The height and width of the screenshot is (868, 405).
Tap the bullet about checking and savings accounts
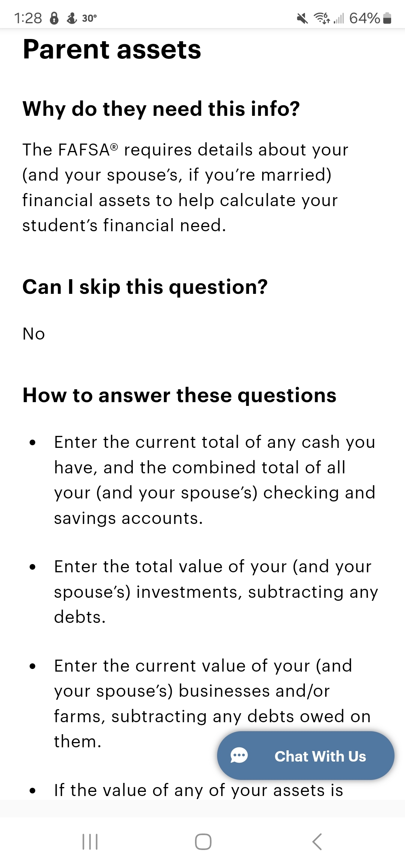click(214, 480)
